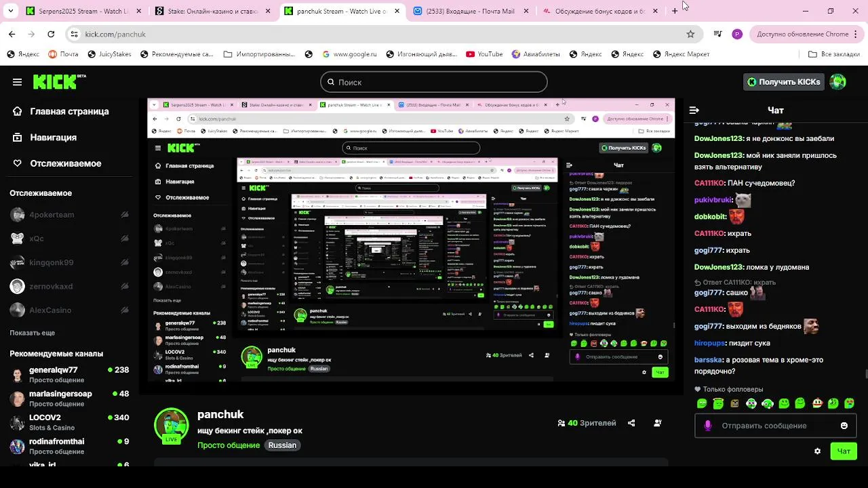The height and width of the screenshot is (488, 868).
Task: Switch to Обсуждение бонус кодов tab
Action: click(x=600, y=11)
